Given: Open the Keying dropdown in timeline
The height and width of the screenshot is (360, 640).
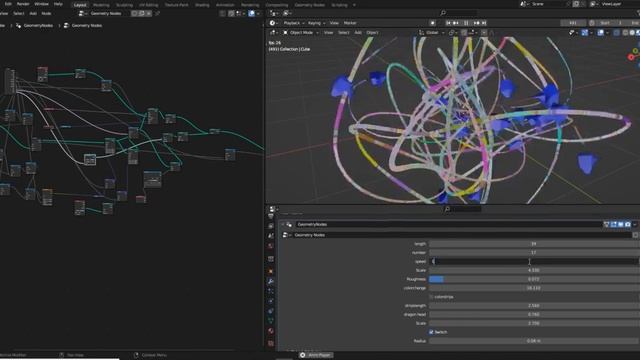Looking at the screenshot, I should (316, 23).
